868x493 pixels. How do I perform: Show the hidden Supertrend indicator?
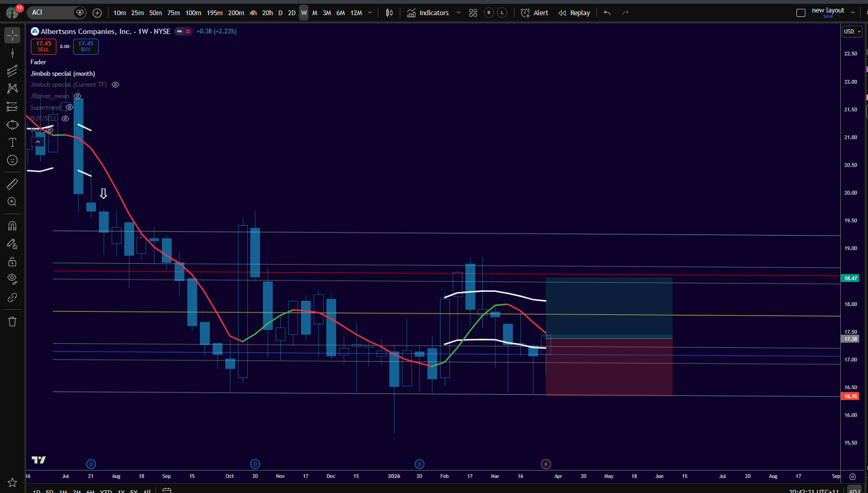coord(69,107)
